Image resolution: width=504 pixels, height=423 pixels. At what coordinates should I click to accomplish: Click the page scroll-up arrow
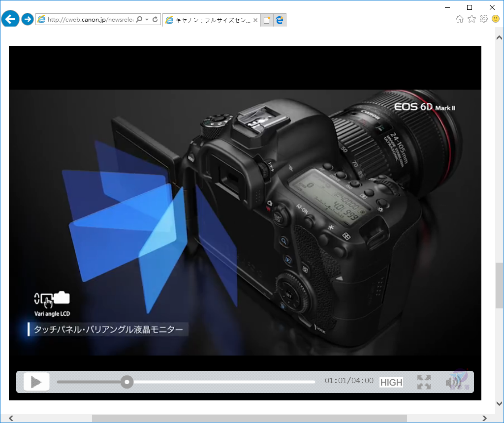499,37
